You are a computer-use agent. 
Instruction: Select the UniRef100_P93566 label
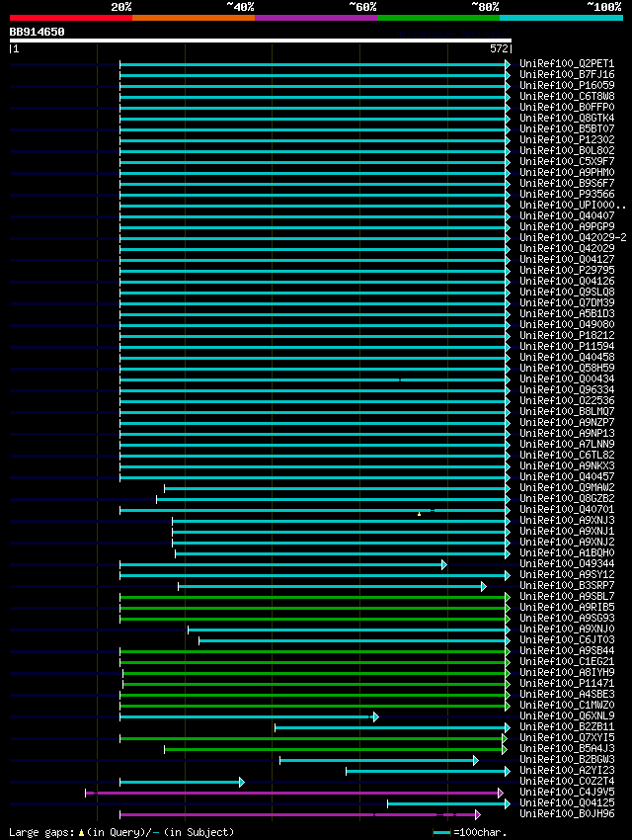coord(567,194)
